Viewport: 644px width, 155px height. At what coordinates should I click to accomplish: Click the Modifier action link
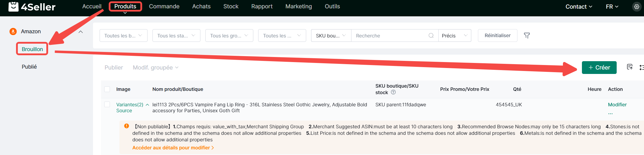(x=617, y=105)
